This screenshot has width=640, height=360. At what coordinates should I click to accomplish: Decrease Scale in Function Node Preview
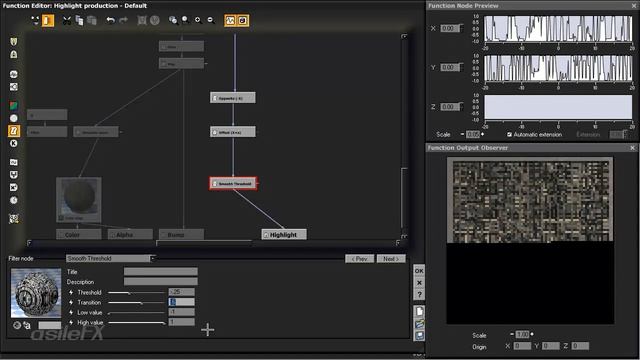coord(462,134)
